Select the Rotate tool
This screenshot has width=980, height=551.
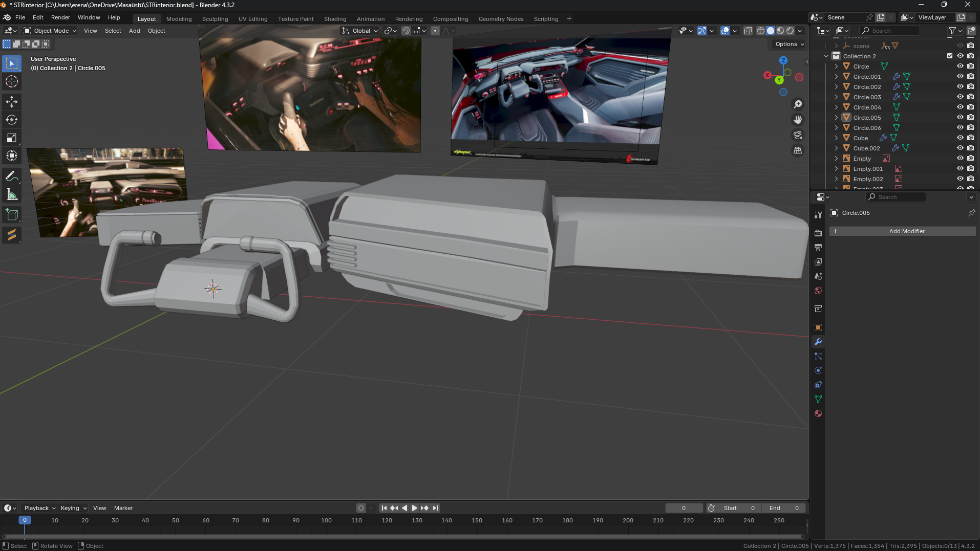point(12,120)
